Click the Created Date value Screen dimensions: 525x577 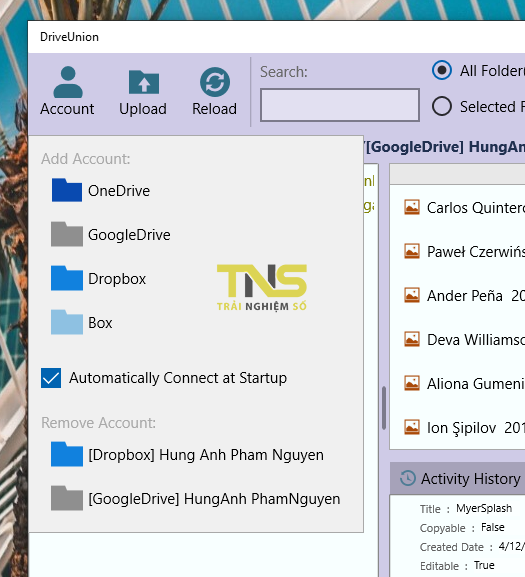click(x=512, y=546)
